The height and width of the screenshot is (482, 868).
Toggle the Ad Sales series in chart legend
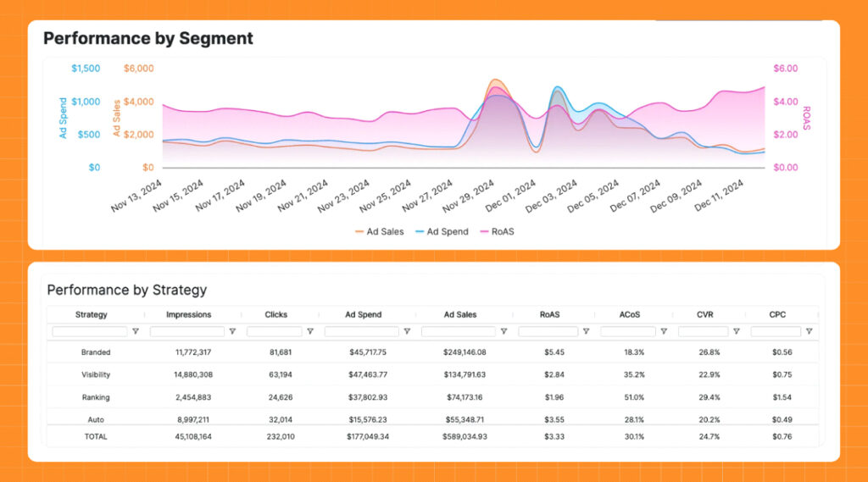(380, 231)
